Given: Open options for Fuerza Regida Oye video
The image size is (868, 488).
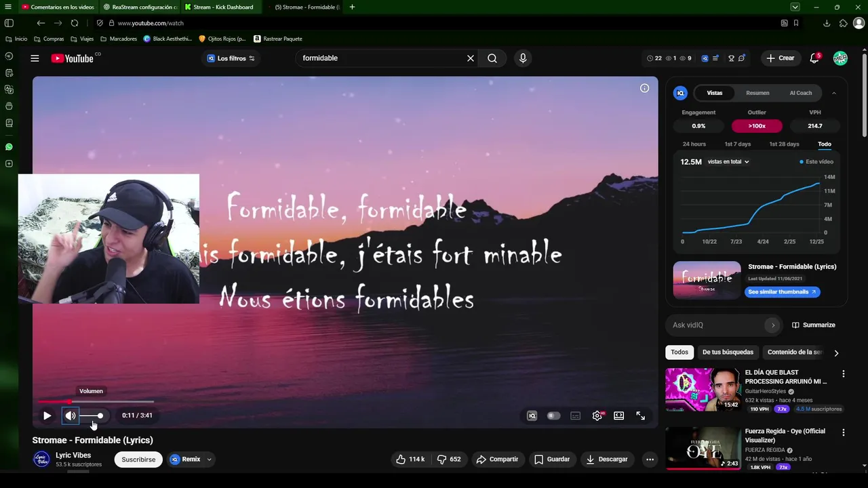Looking at the screenshot, I should coord(844,432).
